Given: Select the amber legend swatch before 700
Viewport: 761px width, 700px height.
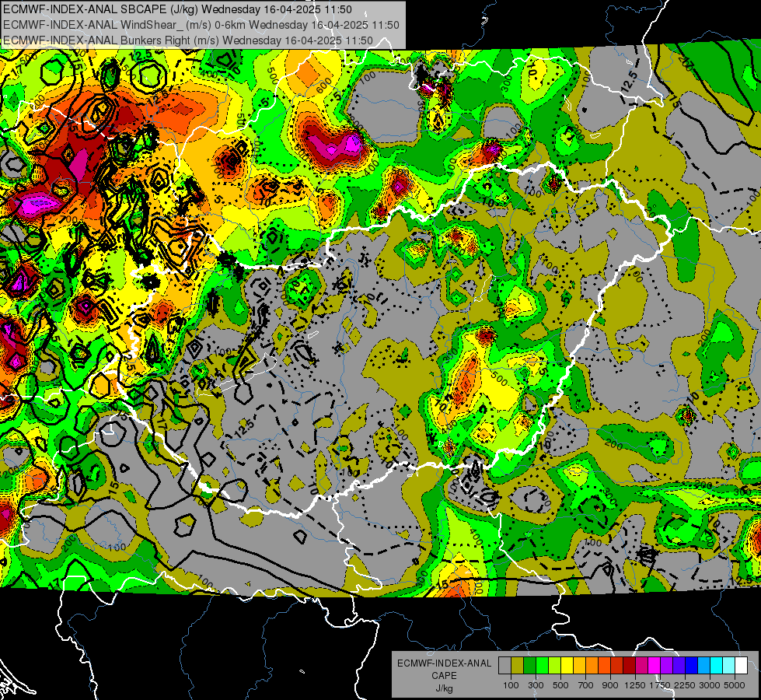Looking at the screenshot, I should pyautogui.click(x=579, y=665).
